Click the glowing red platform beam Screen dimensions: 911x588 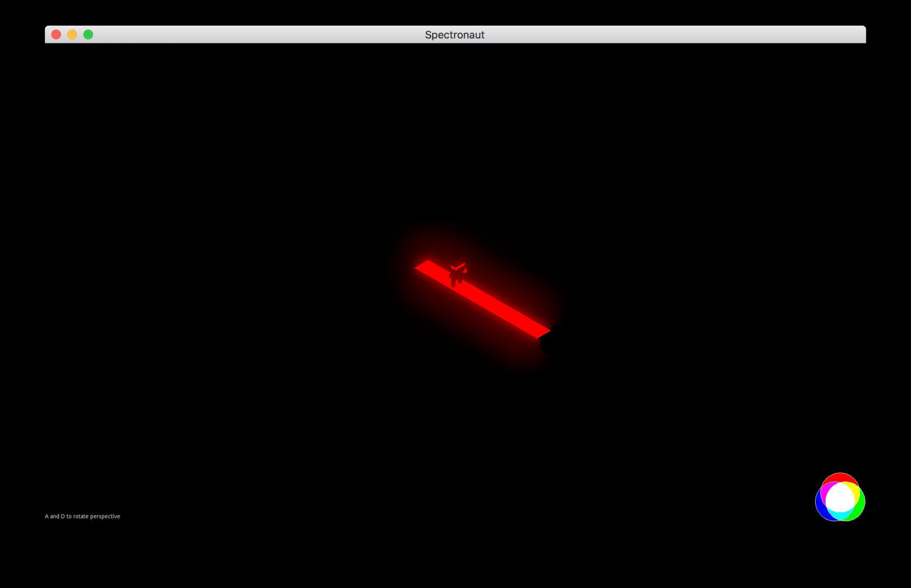click(x=483, y=299)
